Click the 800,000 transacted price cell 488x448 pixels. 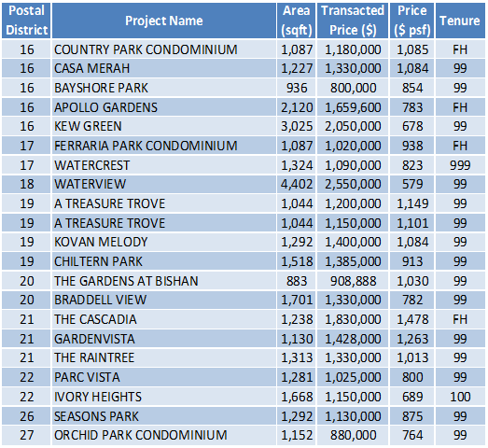point(353,88)
